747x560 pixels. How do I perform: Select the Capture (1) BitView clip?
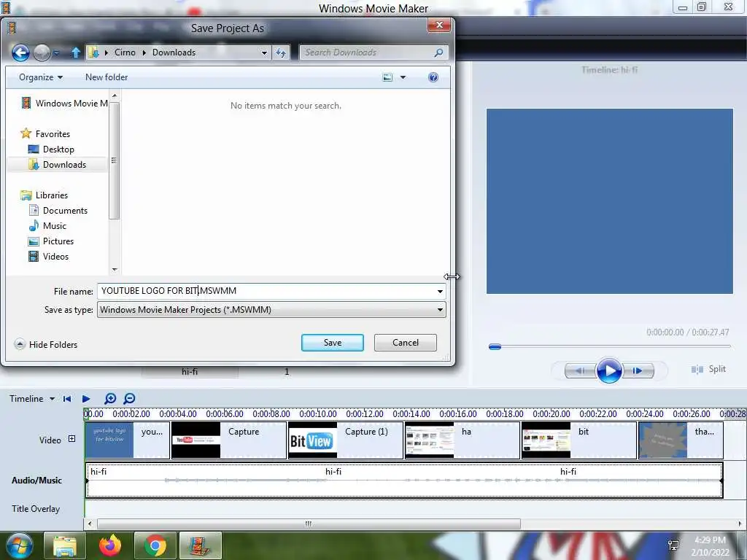point(345,440)
